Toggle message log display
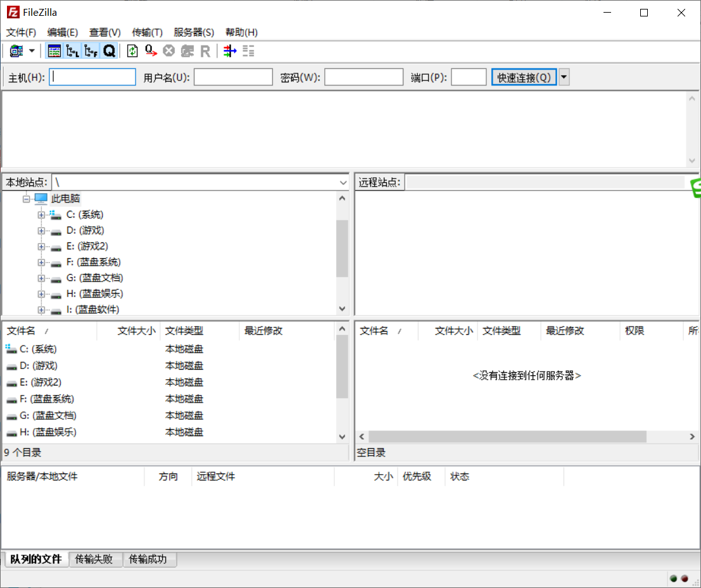 (54, 51)
